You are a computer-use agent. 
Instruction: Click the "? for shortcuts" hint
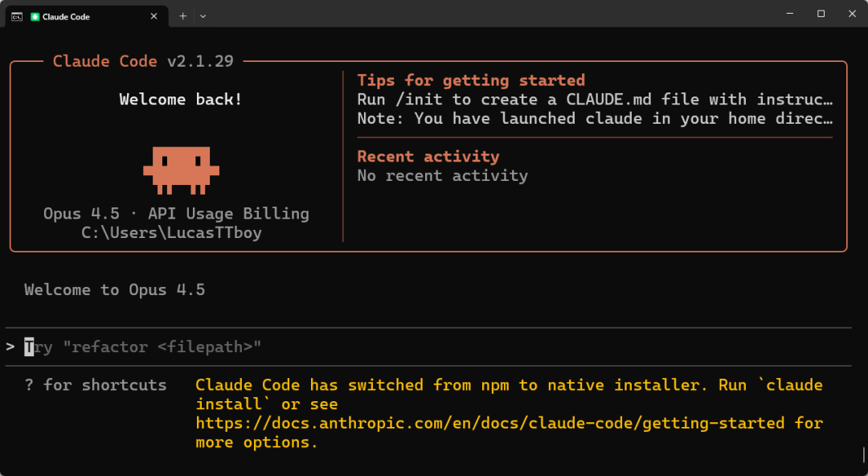pos(96,385)
